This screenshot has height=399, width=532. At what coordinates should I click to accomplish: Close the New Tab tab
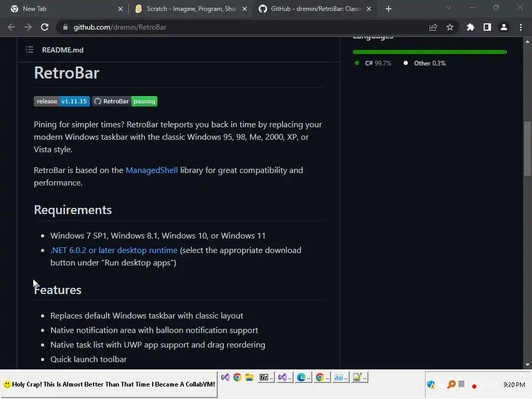[121, 9]
